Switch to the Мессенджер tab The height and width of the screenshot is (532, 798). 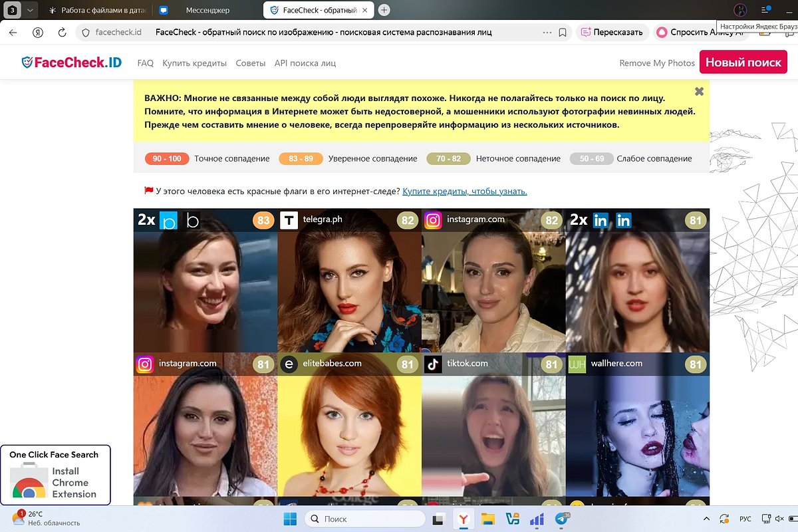click(207, 11)
